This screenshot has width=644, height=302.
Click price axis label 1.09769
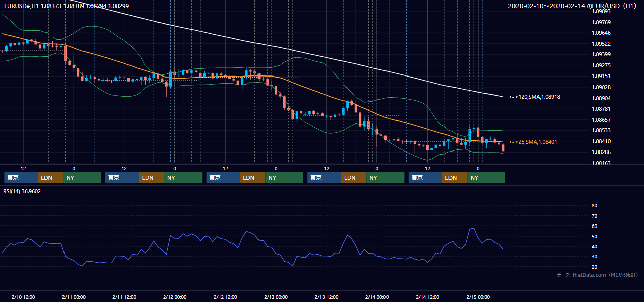(x=601, y=22)
